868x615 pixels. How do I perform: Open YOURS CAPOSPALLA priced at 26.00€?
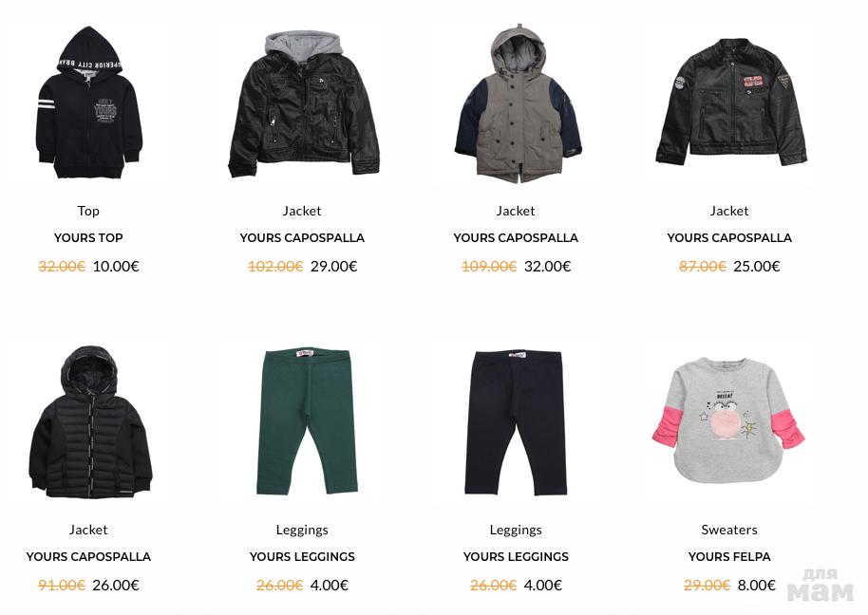(x=88, y=557)
